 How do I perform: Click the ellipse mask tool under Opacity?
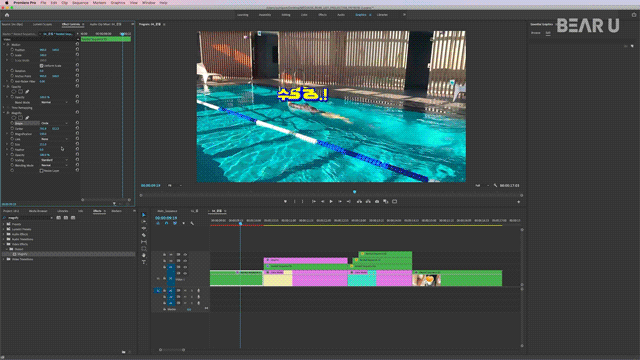tap(14, 92)
